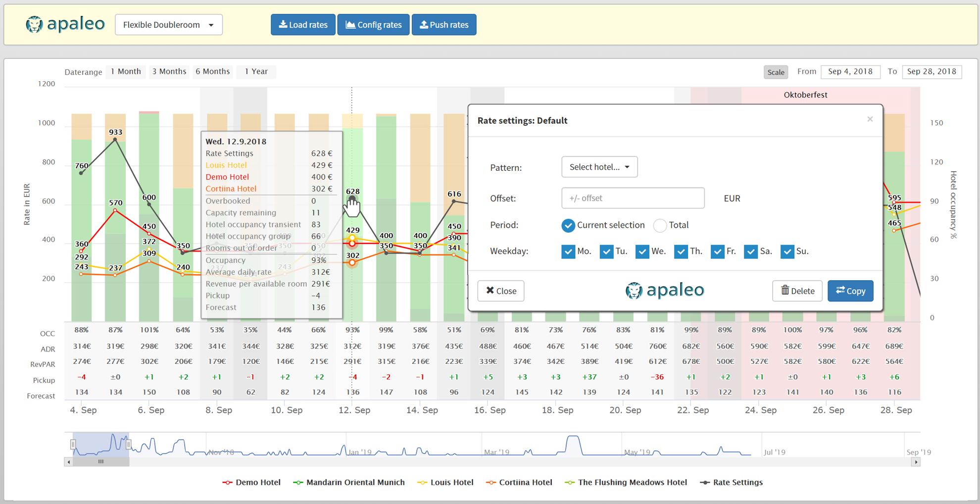Uncheck the Mo. weekday checkbox
This screenshot has height=504, width=980.
[x=568, y=252]
